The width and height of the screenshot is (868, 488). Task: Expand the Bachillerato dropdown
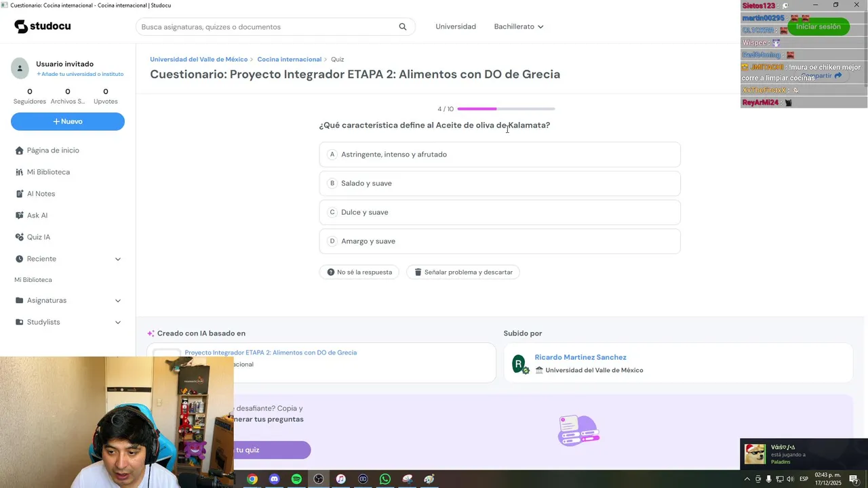tap(519, 27)
